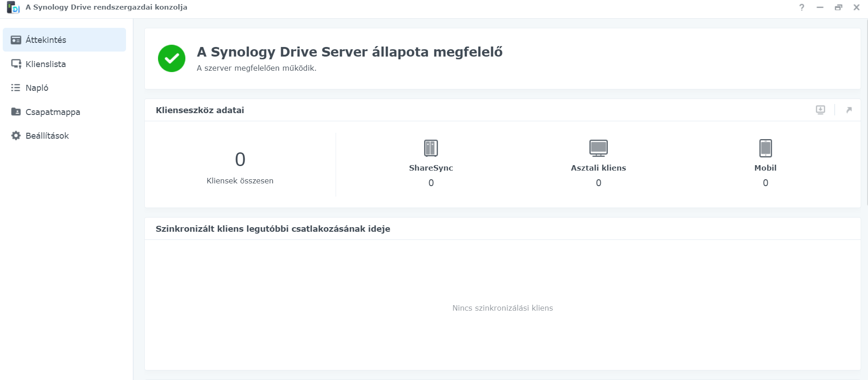The width and height of the screenshot is (868, 380).
Task: Click the 'Asztali kliens' label
Action: coord(599,168)
